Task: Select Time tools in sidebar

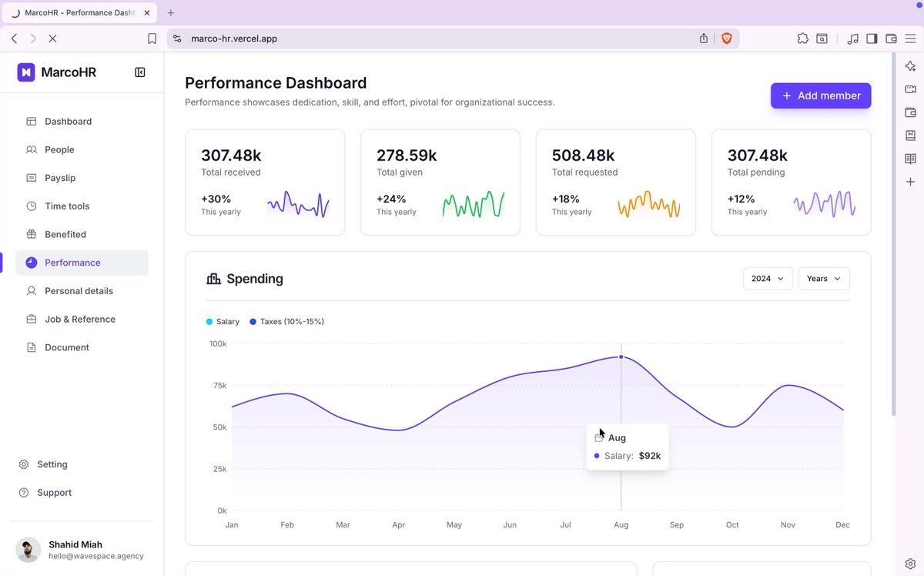Action: pos(82,206)
